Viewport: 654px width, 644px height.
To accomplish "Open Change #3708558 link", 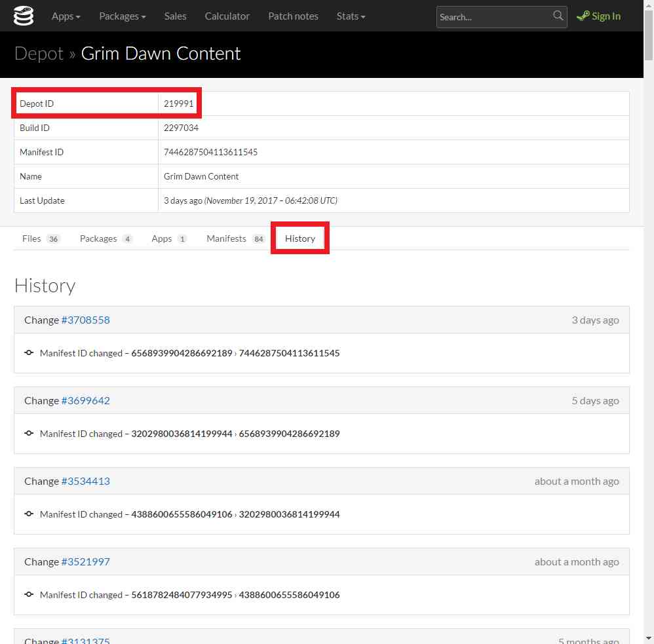I will (85, 320).
